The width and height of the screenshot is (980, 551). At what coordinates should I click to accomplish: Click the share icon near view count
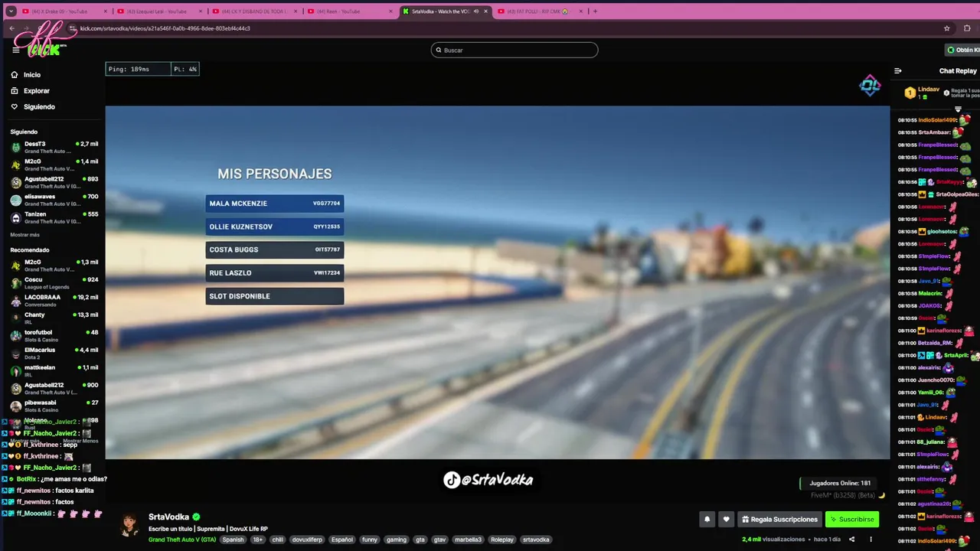click(851, 540)
